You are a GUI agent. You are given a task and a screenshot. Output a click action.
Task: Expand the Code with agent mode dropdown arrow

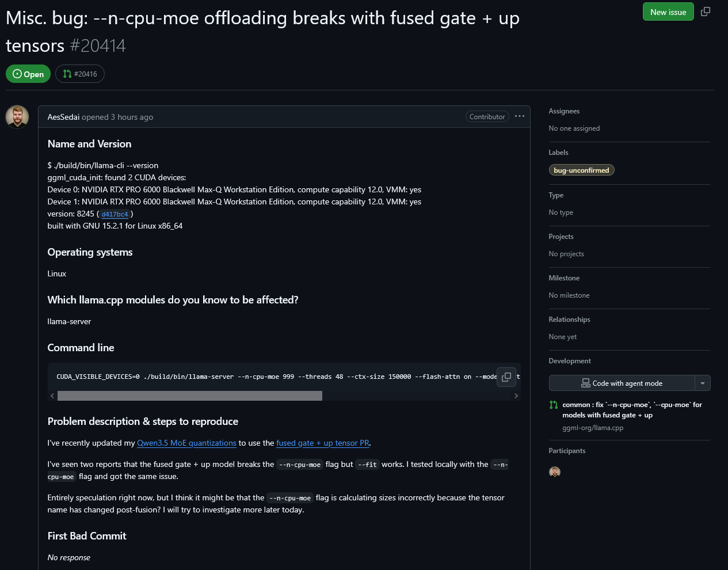click(703, 383)
